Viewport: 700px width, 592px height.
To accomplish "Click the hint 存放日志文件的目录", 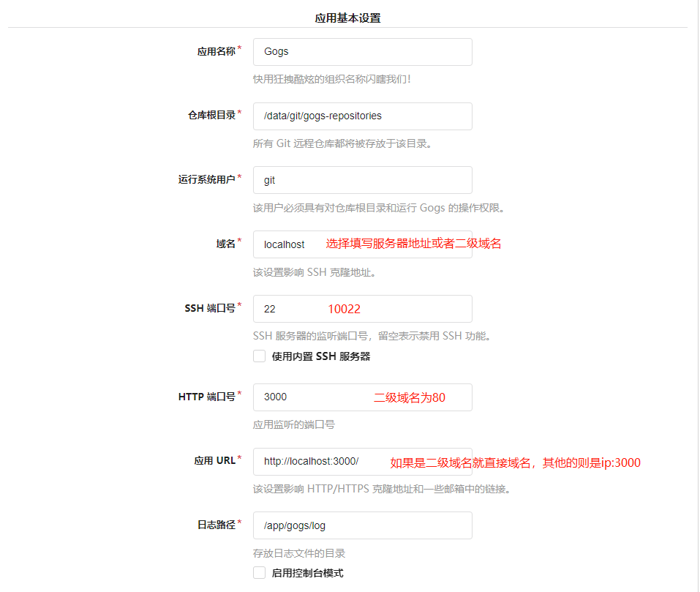I will pos(299,554).
